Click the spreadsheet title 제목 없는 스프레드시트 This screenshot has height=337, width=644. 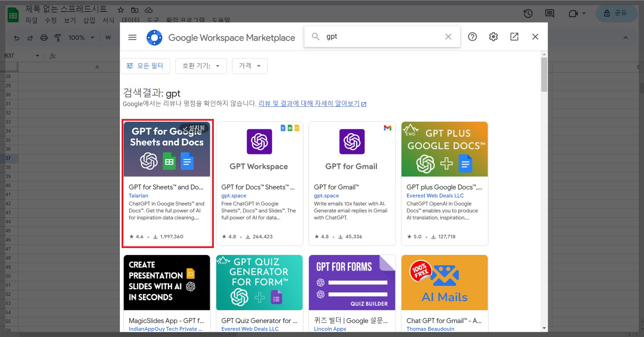point(66,9)
